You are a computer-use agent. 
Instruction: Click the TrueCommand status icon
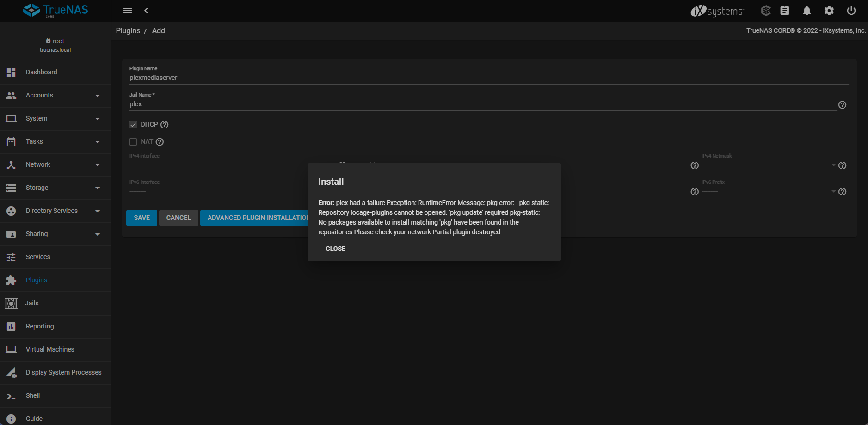[x=766, y=11]
